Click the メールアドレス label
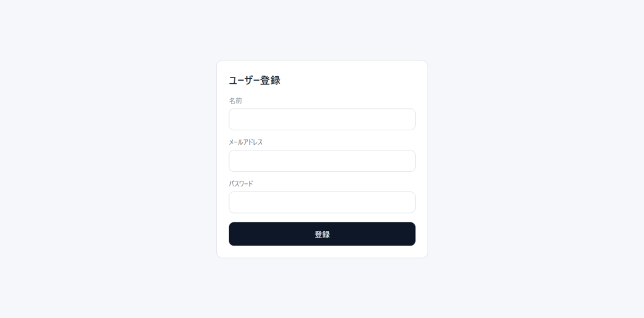Screen dimensions: 644x318 coord(246,142)
